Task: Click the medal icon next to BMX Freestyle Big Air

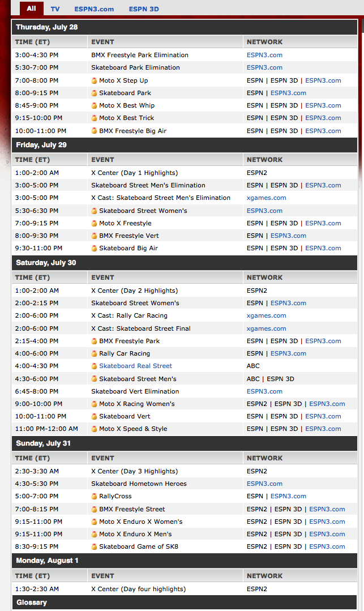Action: point(95,131)
